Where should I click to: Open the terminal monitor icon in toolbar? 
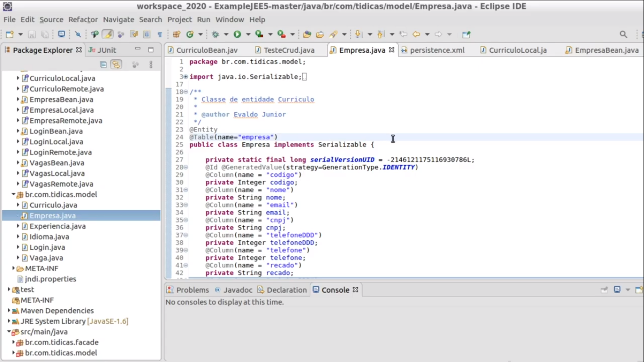(x=61, y=34)
